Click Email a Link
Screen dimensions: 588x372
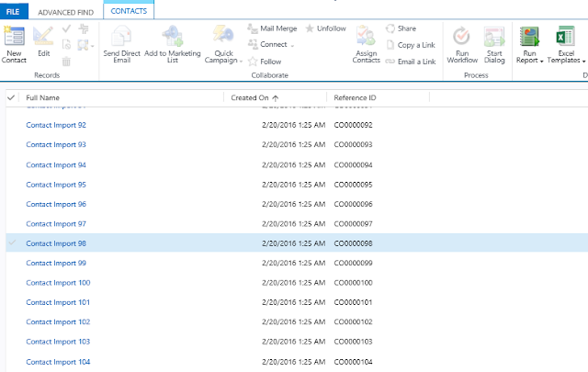(x=411, y=62)
